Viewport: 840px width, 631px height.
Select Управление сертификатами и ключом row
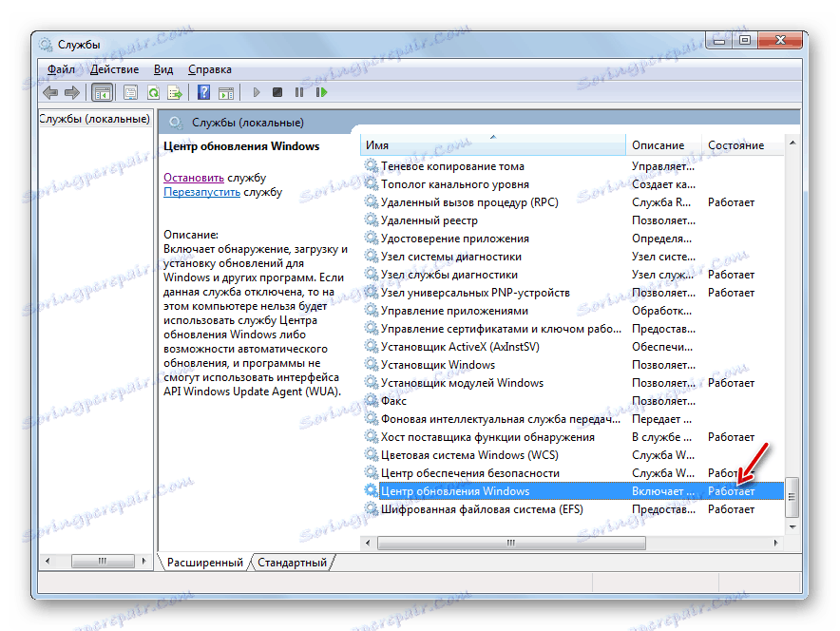[x=573, y=329]
